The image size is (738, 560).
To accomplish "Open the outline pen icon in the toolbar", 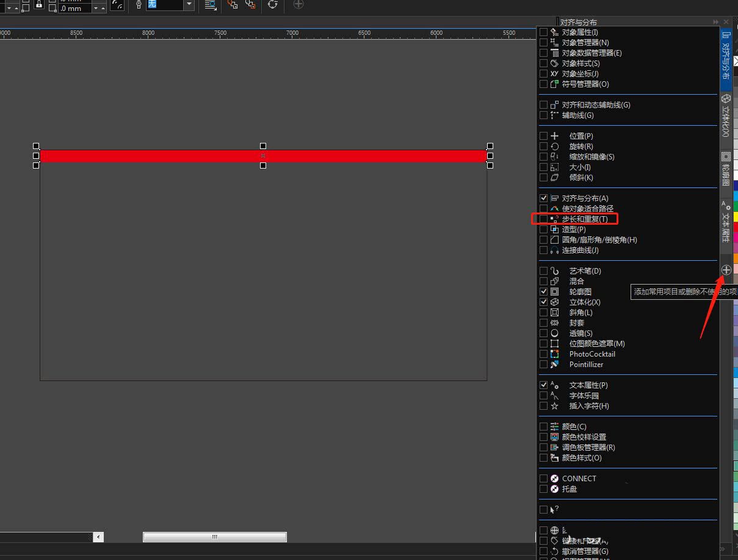I will pos(139,4).
